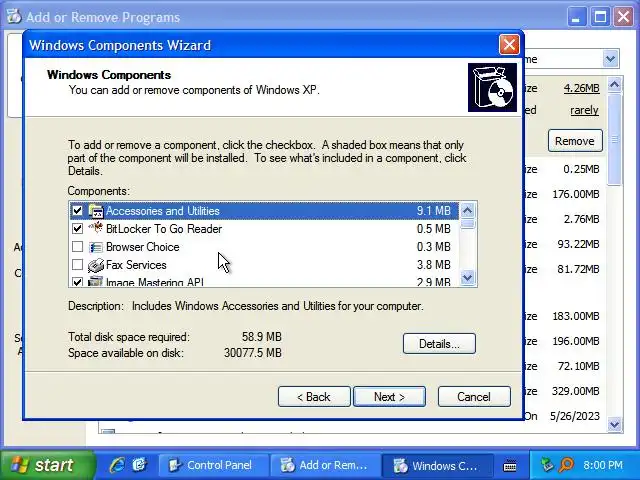
Task: Click the programs list scrollbar thumb
Action: coord(614,139)
